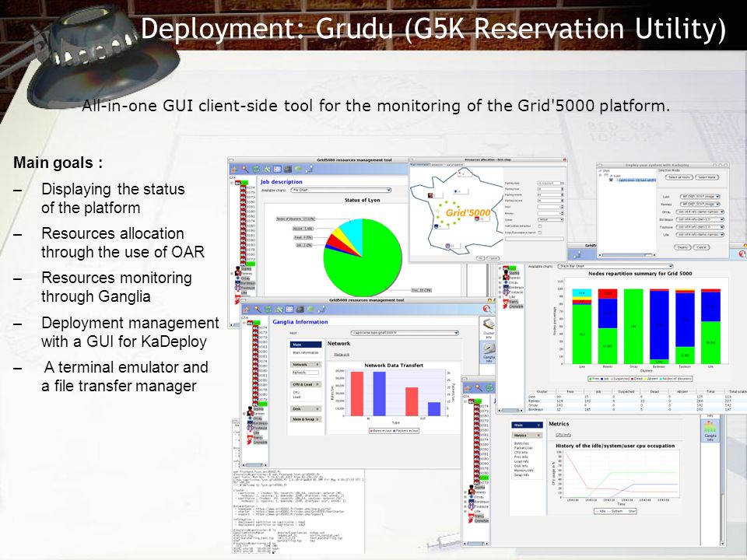The height and width of the screenshot is (560, 747).
Task: Click green refresh icon in Ganglia window toolbar
Action: coord(268,309)
